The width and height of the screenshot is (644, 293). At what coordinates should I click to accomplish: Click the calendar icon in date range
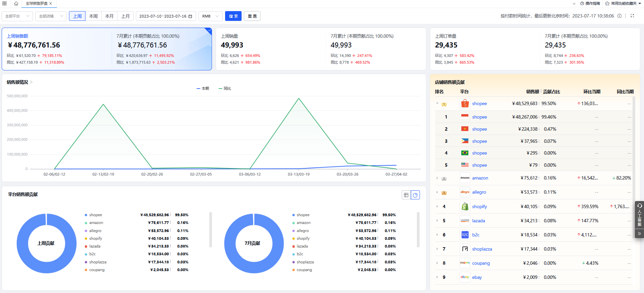(x=190, y=16)
